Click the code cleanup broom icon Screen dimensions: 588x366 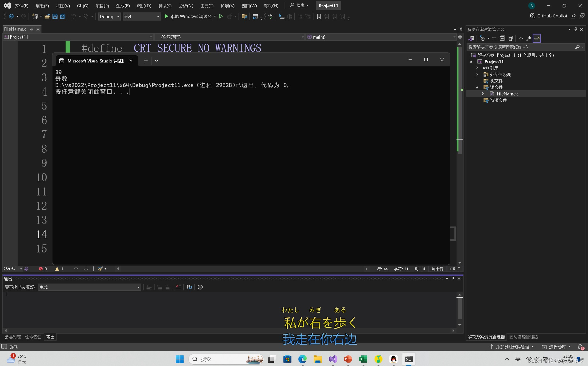click(100, 269)
